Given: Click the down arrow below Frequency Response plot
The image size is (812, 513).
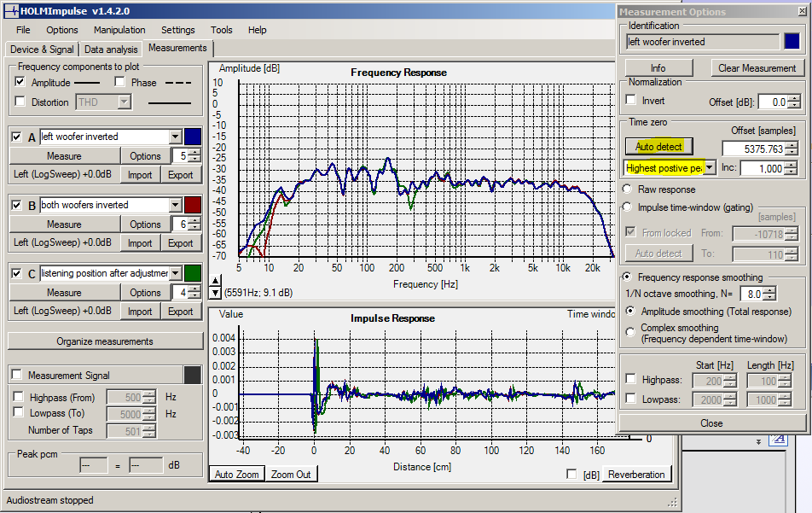Looking at the screenshot, I should tap(216, 293).
